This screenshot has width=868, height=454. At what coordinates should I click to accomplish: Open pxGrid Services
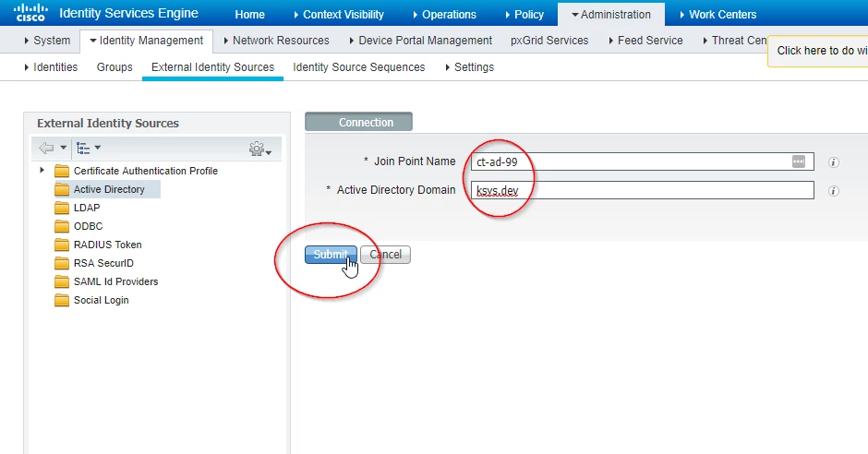(549, 41)
